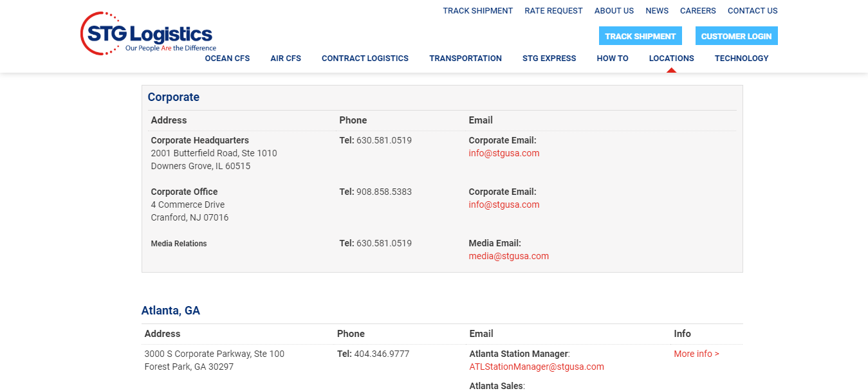Open the Technology menu
Viewport: 868px width, 391px height.
pyautogui.click(x=741, y=59)
